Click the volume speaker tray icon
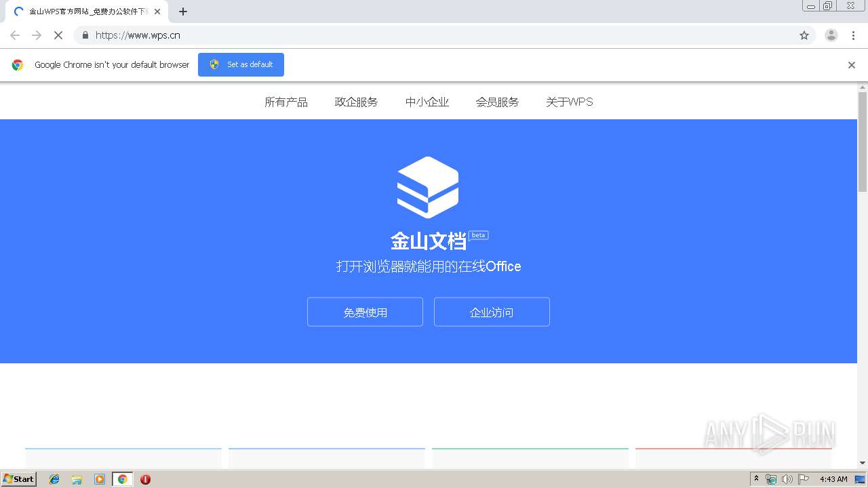Image resolution: width=868 pixels, height=488 pixels. (x=787, y=479)
